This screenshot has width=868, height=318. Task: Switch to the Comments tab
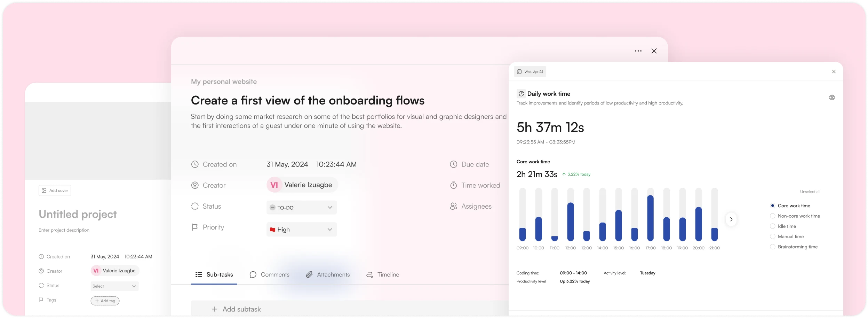click(x=275, y=274)
